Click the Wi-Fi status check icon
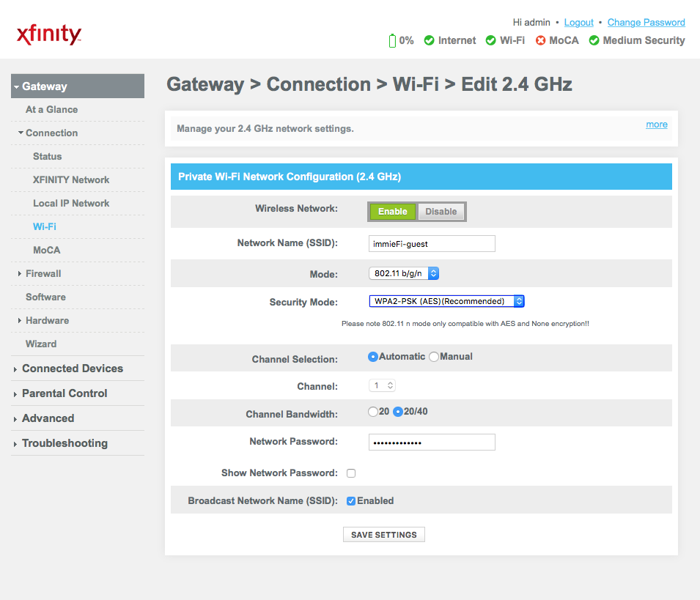This screenshot has height=600, width=700. tap(490, 41)
